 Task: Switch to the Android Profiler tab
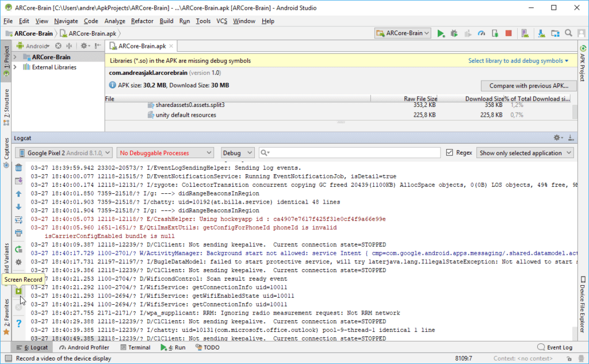pos(84,347)
